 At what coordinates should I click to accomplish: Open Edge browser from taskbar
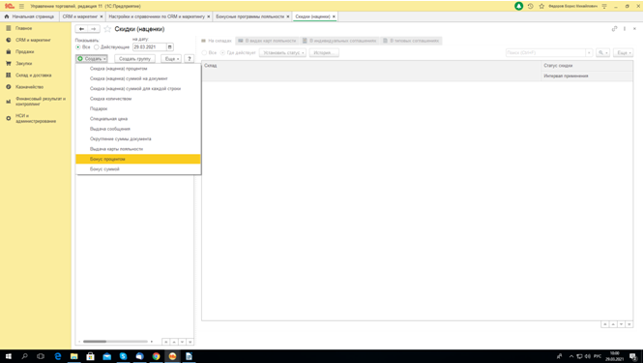pyautogui.click(x=57, y=356)
